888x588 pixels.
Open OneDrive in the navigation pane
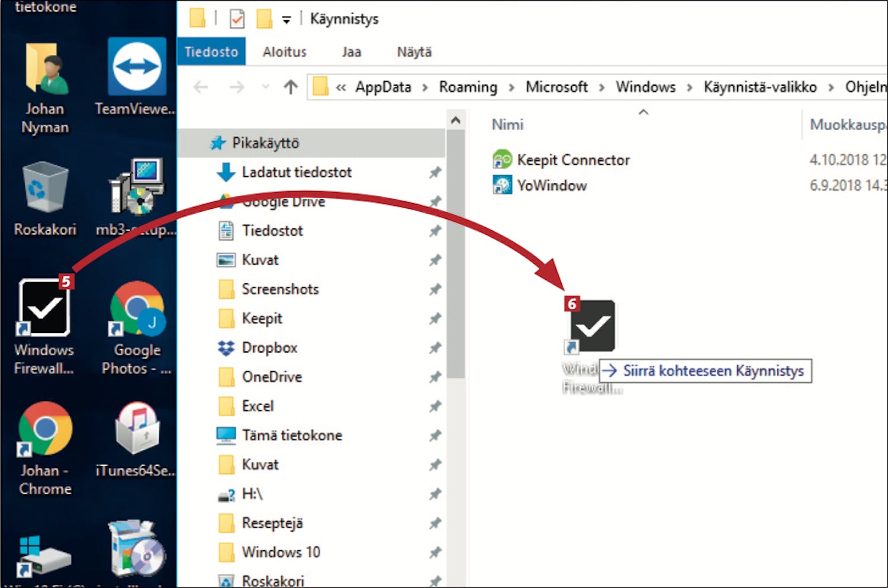pyautogui.click(x=272, y=377)
